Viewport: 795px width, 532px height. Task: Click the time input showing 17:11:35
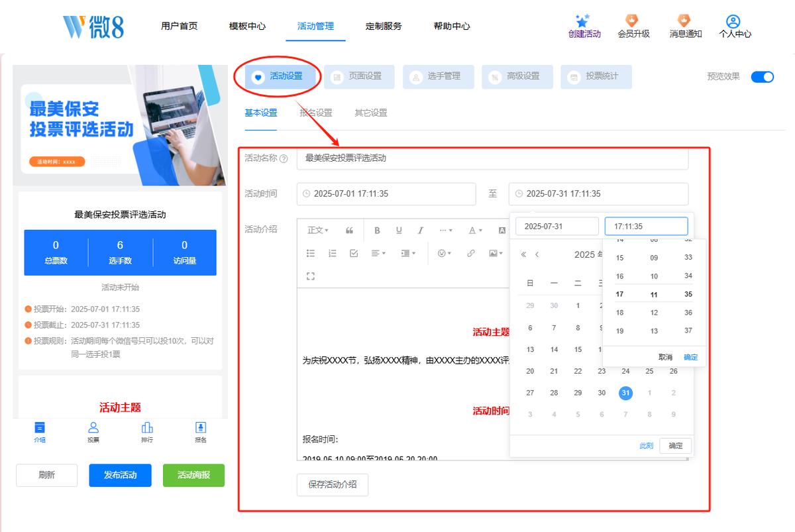[x=647, y=227]
